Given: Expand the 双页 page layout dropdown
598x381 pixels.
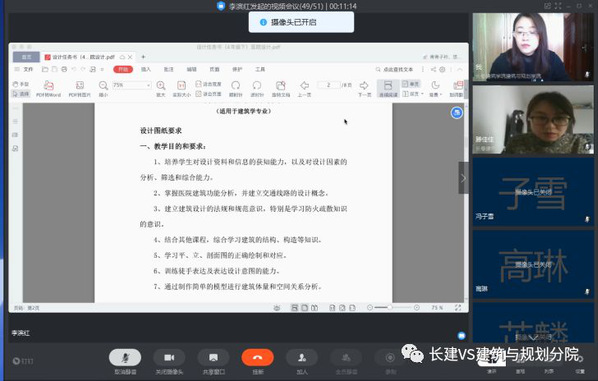Looking at the screenshot, I should (413, 94).
